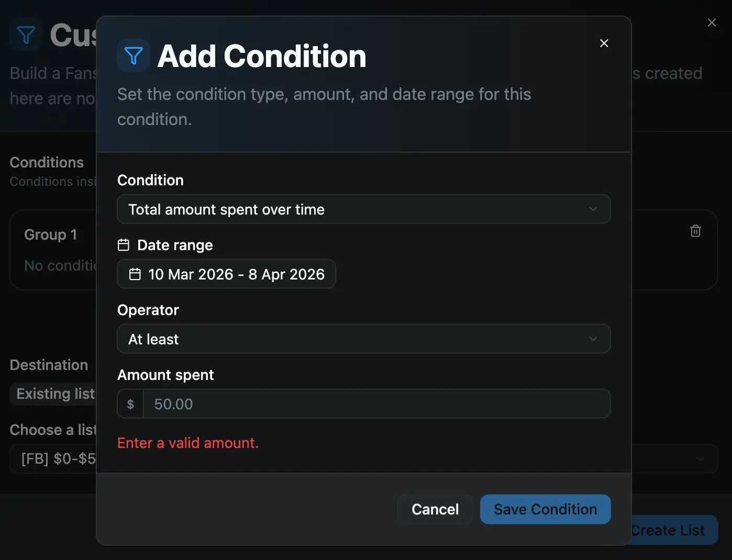Open the date picker via the 10 Mar - 8 Apr 2026 field
732x560 pixels.
(x=226, y=274)
